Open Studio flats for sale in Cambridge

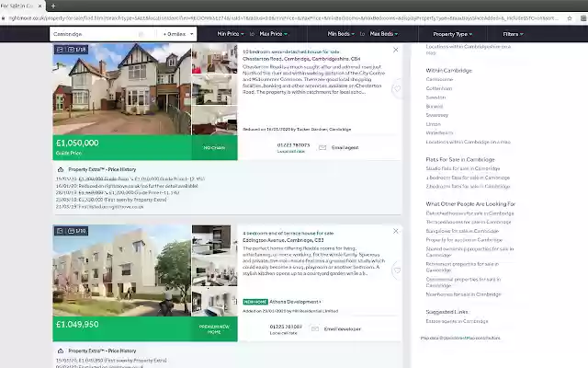463,168
